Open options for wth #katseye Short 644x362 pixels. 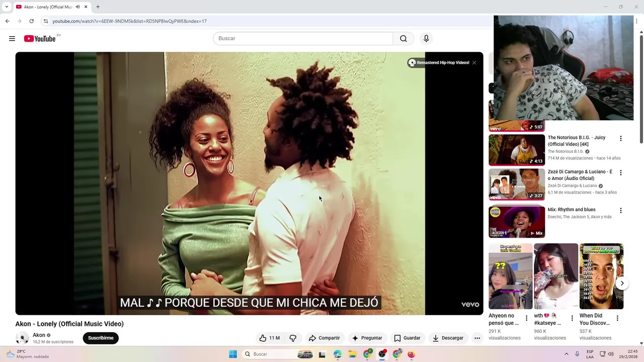[572, 318]
